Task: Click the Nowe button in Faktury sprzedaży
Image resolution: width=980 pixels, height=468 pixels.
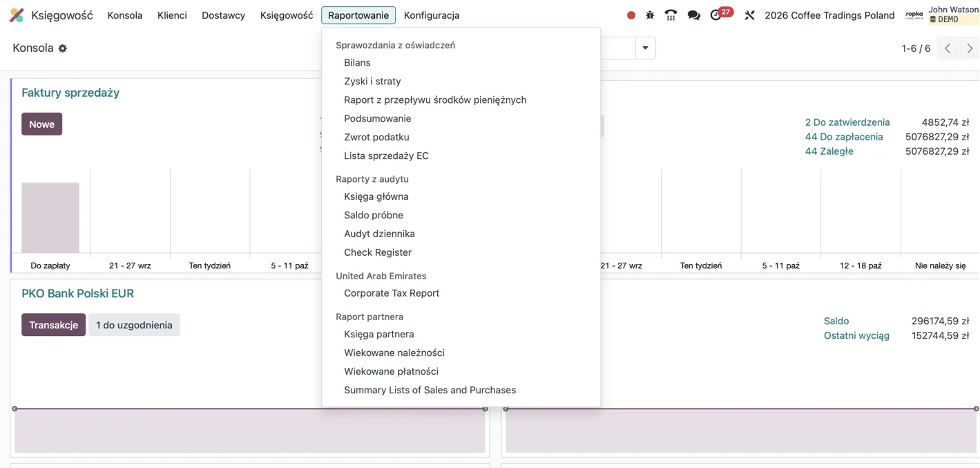Action: 42,124
